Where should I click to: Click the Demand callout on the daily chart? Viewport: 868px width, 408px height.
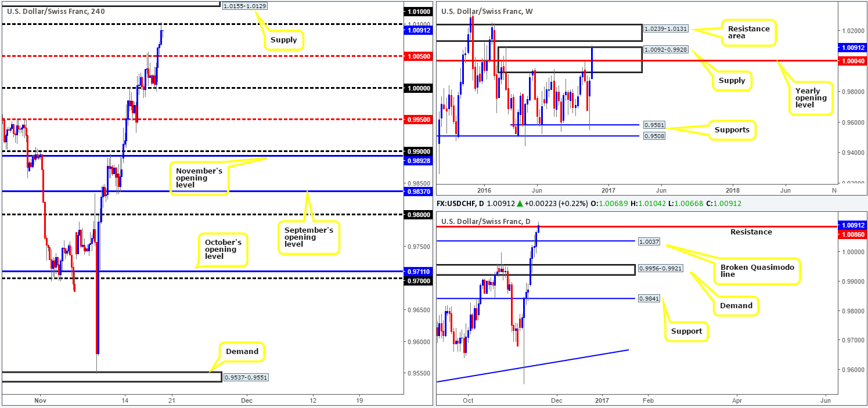737,305
